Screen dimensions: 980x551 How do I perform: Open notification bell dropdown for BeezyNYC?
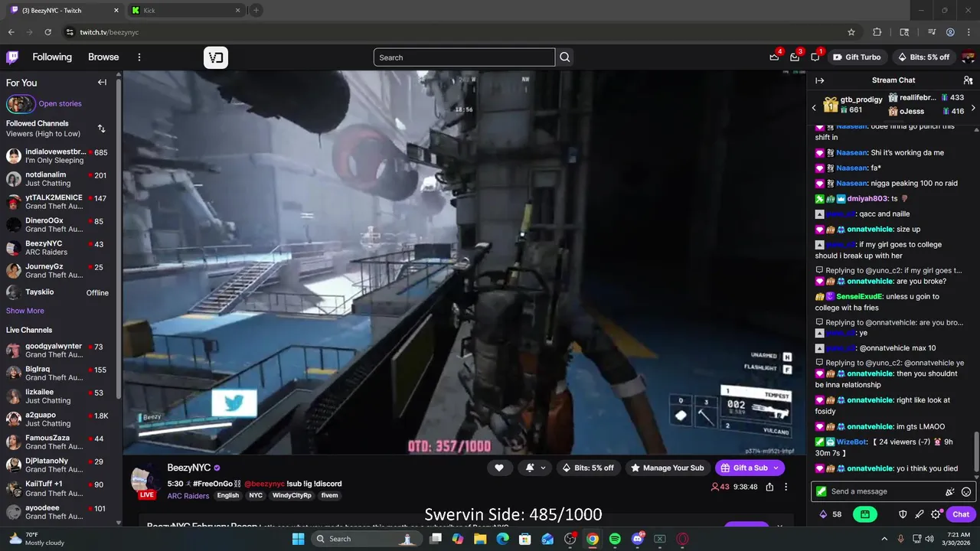pyautogui.click(x=536, y=468)
